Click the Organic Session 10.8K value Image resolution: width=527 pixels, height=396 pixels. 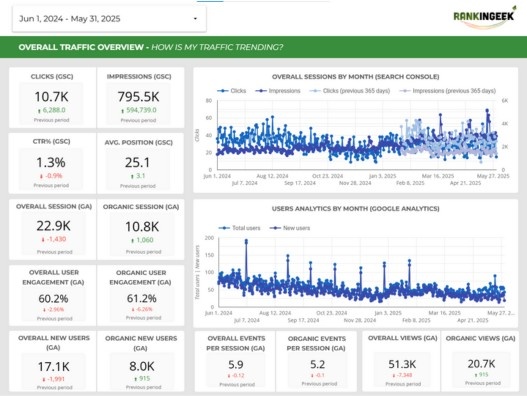142,227
